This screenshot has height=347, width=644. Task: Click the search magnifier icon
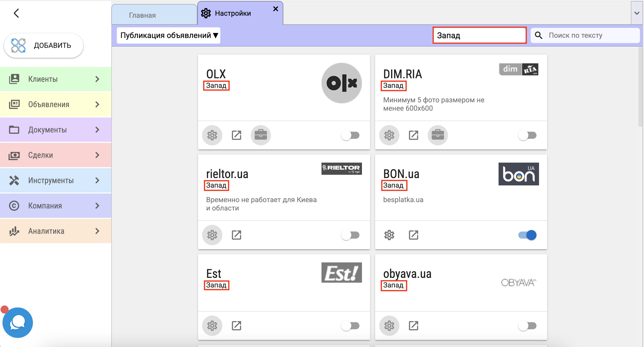539,35
